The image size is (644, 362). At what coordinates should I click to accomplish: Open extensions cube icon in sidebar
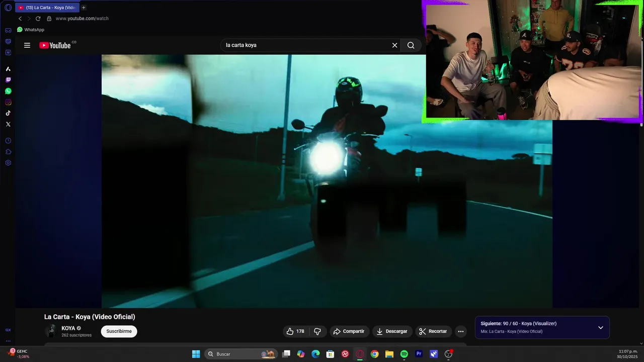pyautogui.click(x=8, y=152)
